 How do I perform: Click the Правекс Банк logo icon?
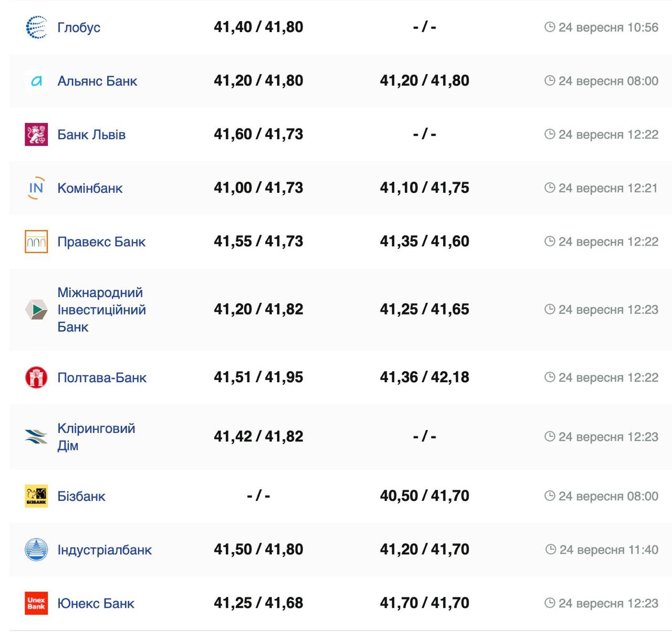coord(36,241)
